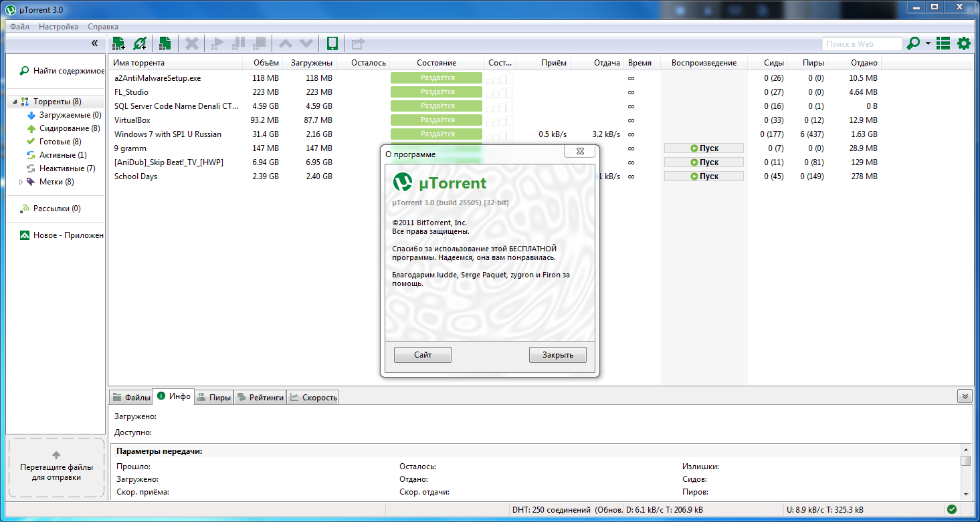Select the School Days torrent row
The height and width of the screenshot is (522, 980).
(246, 176)
